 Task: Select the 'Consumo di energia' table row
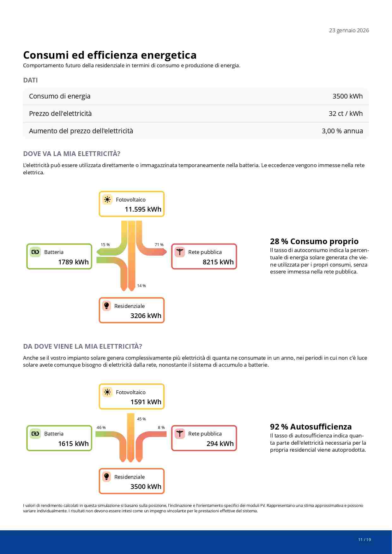[x=196, y=96]
